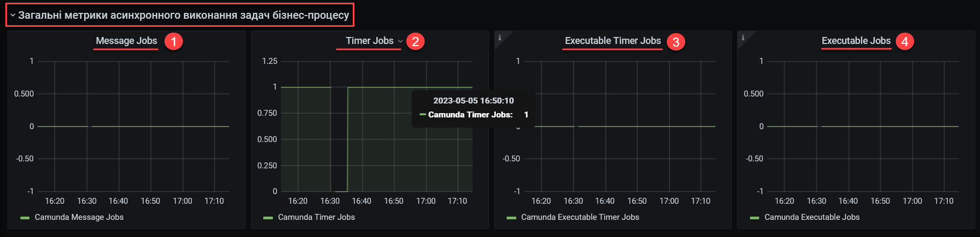Click Camunda Message Jobs legend color swatch
This screenshot has height=237, width=980.
tap(25, 218)
